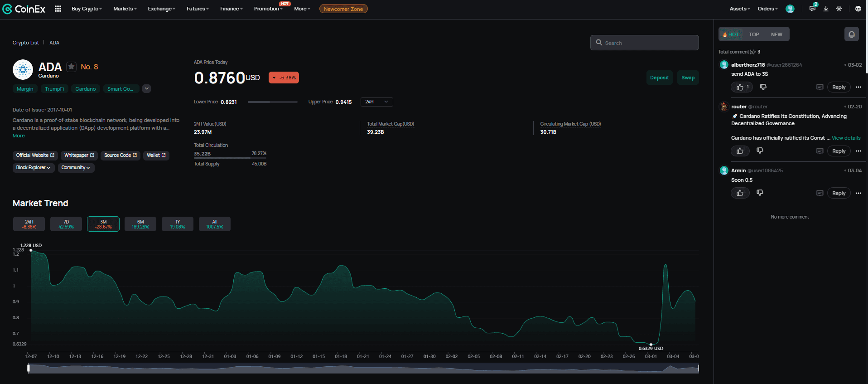Switch to NEW comments tab
Image resolution: width=868 pixels, height=384 pixels.
point(776,34)
